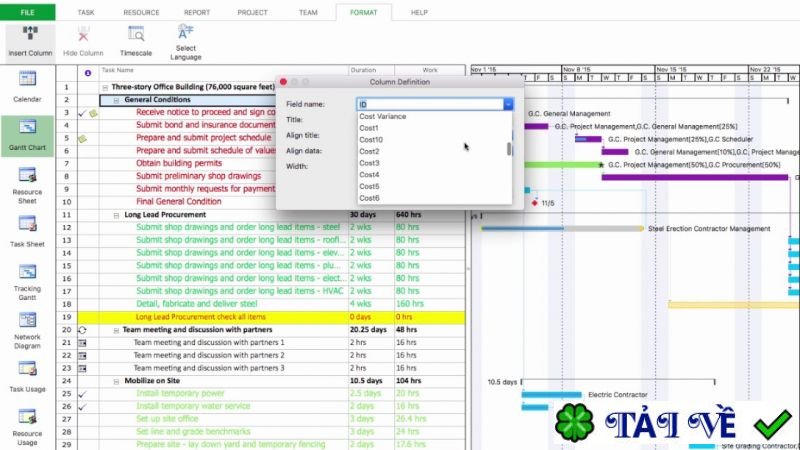Click the field list scrollbar thumb
Image resolution: width=800 pixels, height=450 pixels.
tap(509, 149)
